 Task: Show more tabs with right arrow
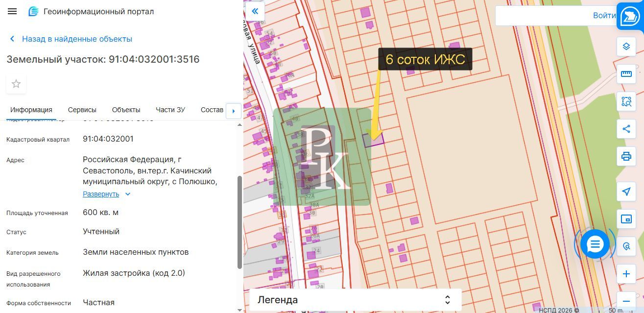[x=233, y=111]
